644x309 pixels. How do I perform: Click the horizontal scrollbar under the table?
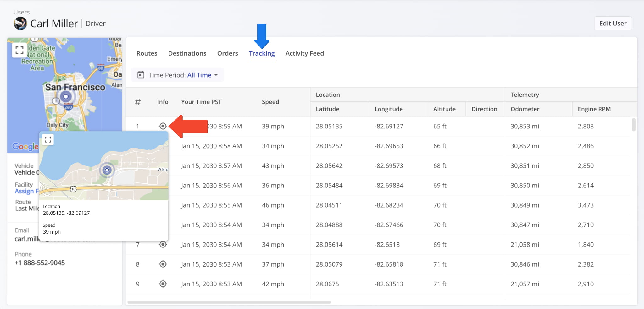(229, 302)
